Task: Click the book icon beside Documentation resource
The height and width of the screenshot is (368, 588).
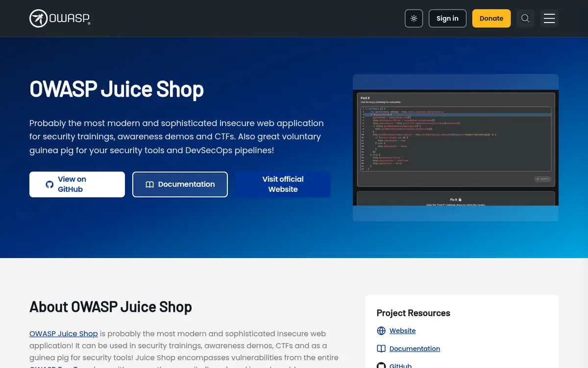Action: 381,349
